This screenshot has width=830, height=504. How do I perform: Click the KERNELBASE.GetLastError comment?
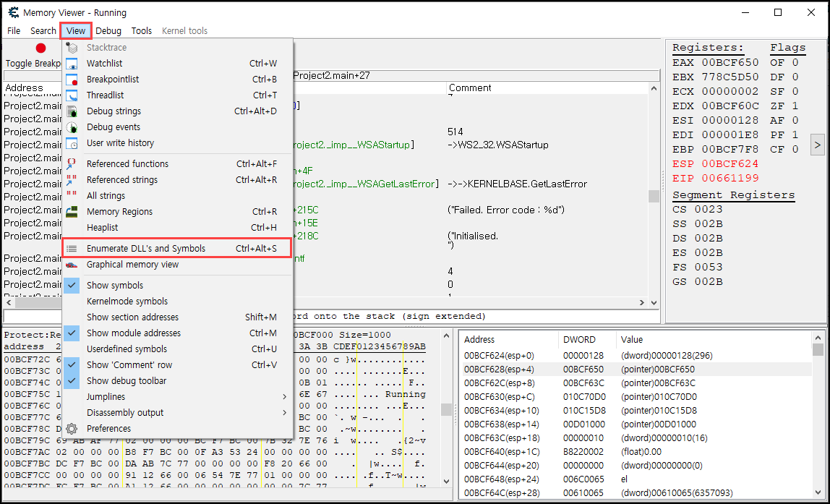(x=517, y=184)
